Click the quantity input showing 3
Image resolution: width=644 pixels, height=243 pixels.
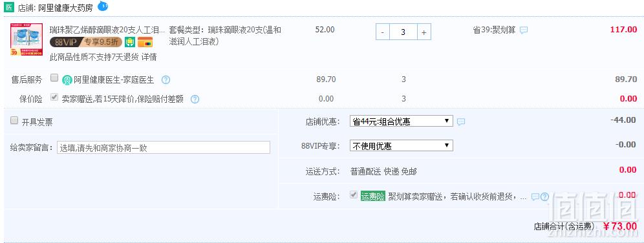(x=403, y=32)
